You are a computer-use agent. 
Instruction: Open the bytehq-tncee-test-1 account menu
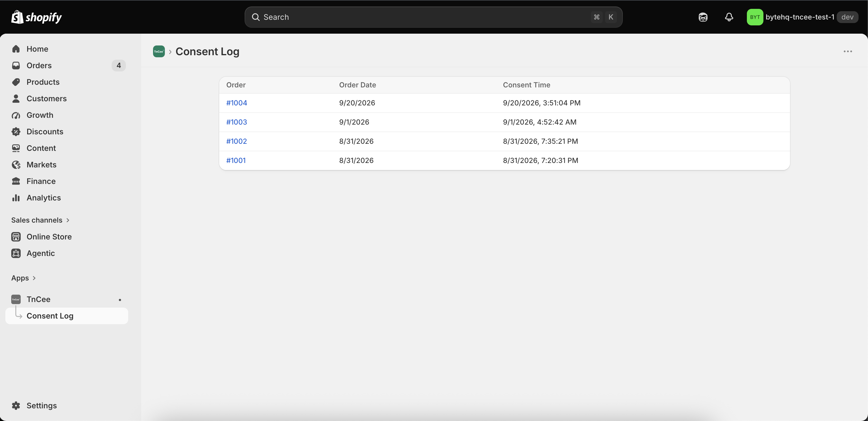[x=802, y=17]
